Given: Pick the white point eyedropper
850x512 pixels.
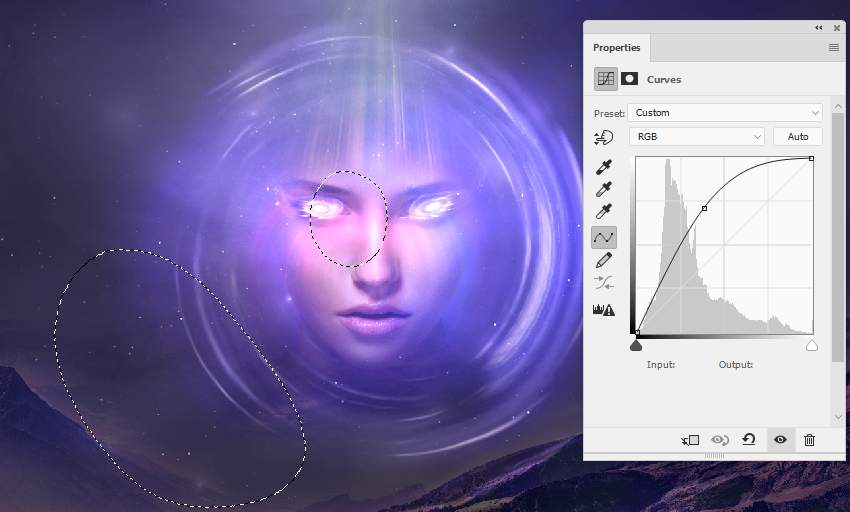Looking at the screenshot, I should click(603, 212).
